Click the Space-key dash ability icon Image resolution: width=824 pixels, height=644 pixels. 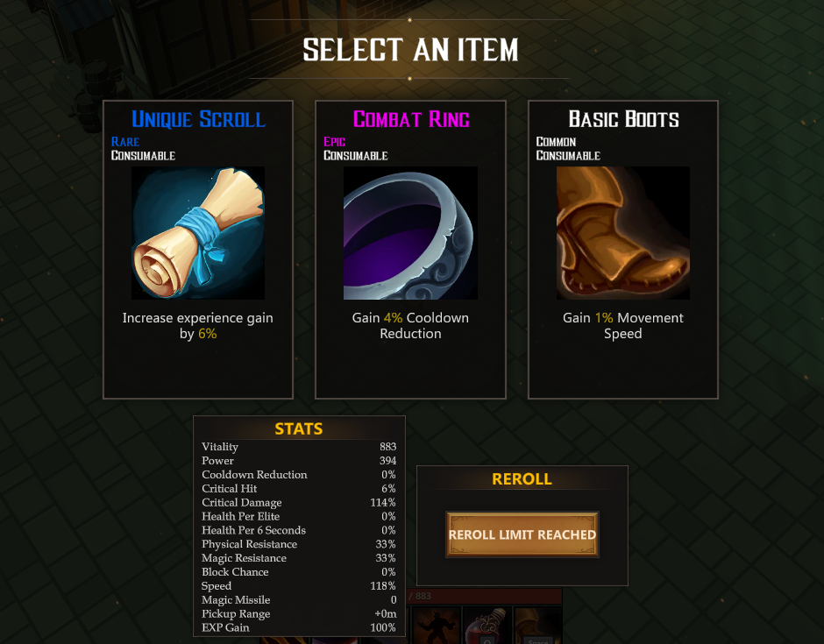click(537, 625)
